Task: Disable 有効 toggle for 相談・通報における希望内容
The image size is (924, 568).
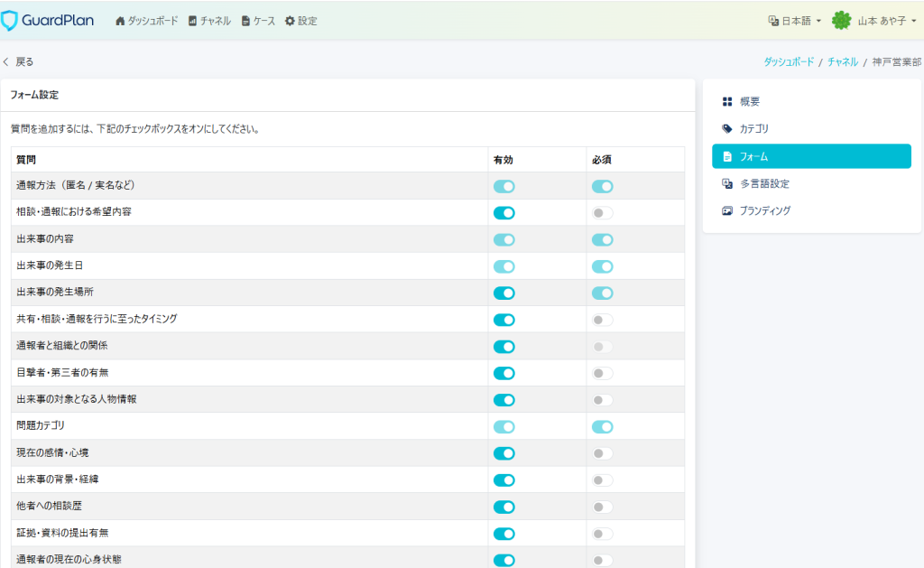Action: [x=504, y=213]
